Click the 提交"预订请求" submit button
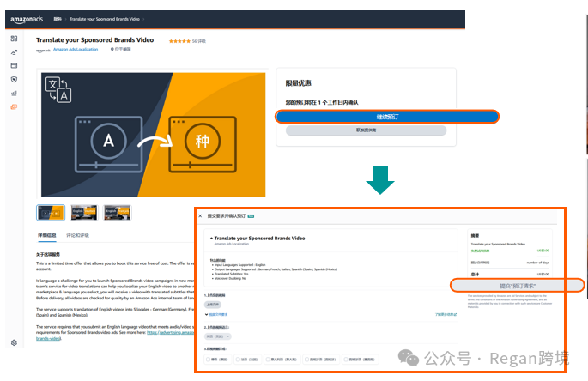This screenshot has width=588, height=381. coord(517,286)
